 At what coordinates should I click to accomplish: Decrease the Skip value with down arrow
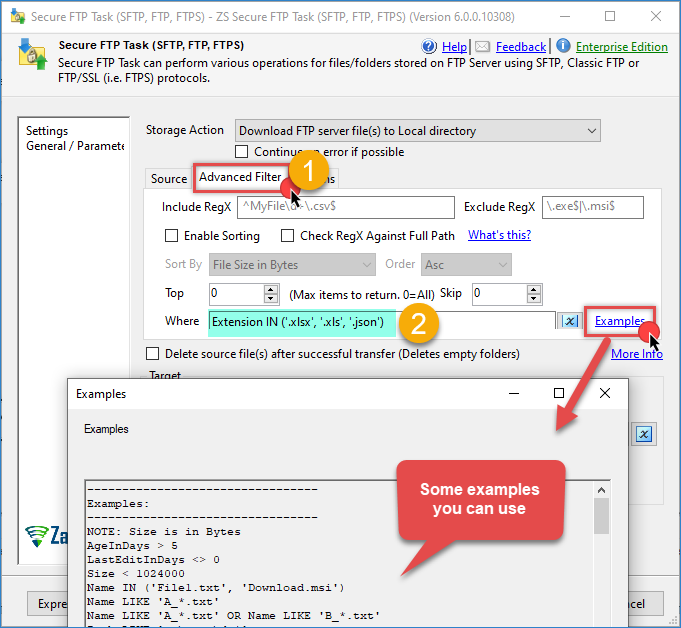pyautogui.click(x=533, y=298)
